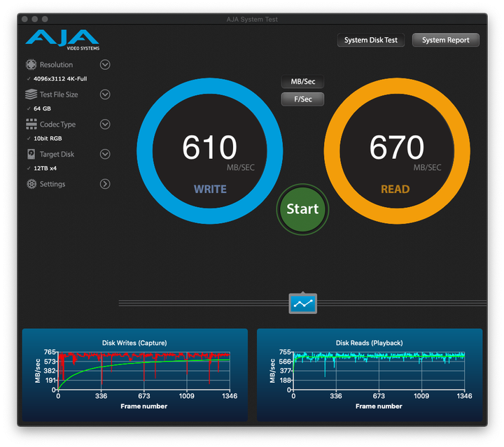Switch units to F/Sec

point(302,99)
